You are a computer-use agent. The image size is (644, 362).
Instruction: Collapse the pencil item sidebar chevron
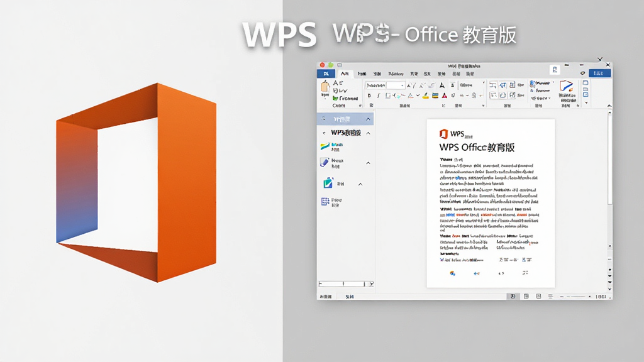[368, 163]
